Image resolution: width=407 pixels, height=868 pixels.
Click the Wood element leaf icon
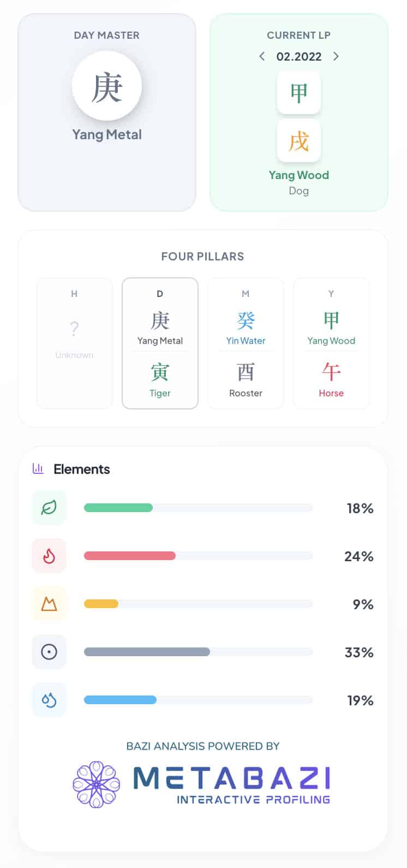point(49,508)
